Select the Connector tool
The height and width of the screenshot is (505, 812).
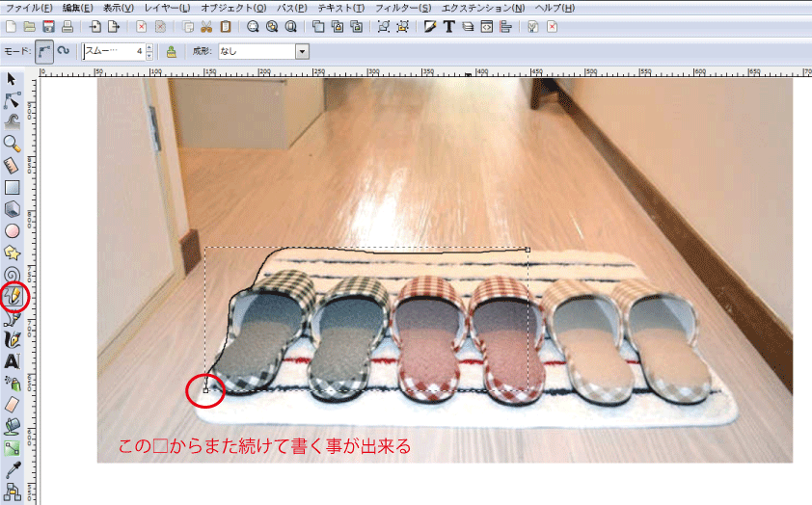tap(12, 492)
